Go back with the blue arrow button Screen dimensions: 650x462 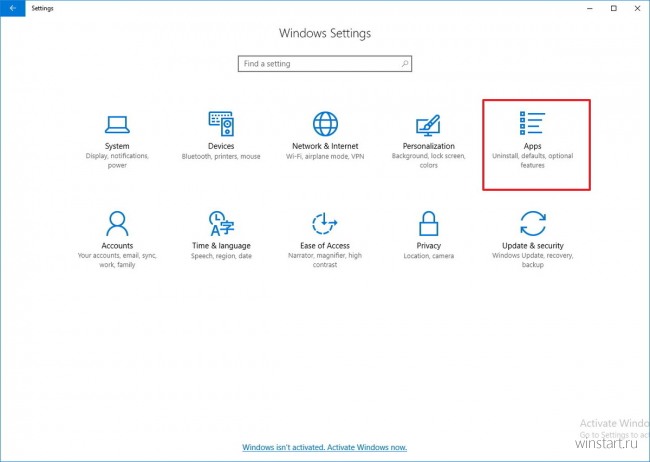[x=13, y=8]
